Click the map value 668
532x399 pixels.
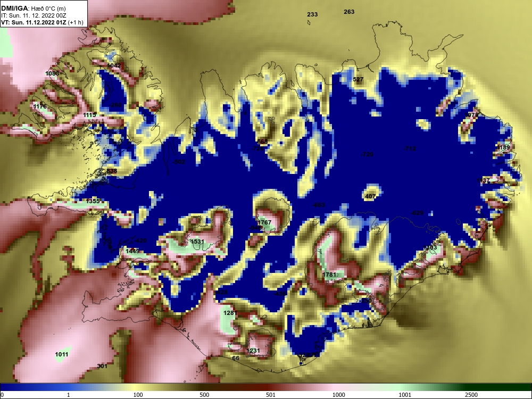click(x=262, y=142)
